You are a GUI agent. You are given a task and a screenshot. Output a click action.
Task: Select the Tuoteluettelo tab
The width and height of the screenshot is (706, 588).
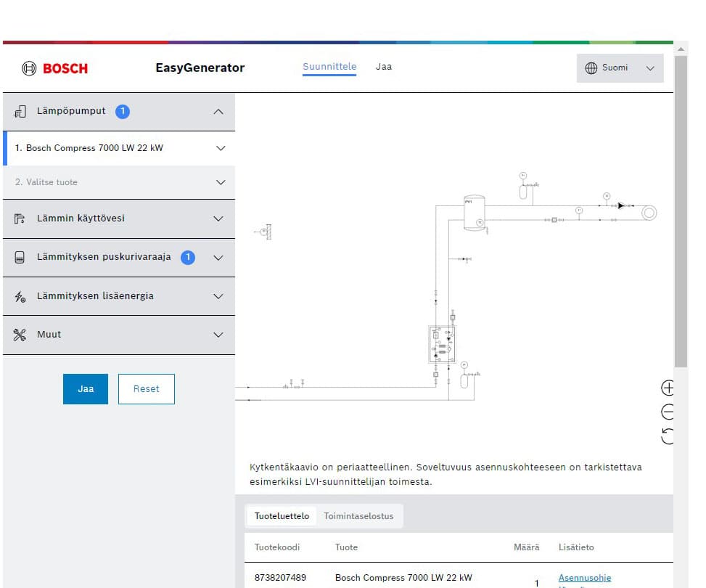tap(282, 516)
